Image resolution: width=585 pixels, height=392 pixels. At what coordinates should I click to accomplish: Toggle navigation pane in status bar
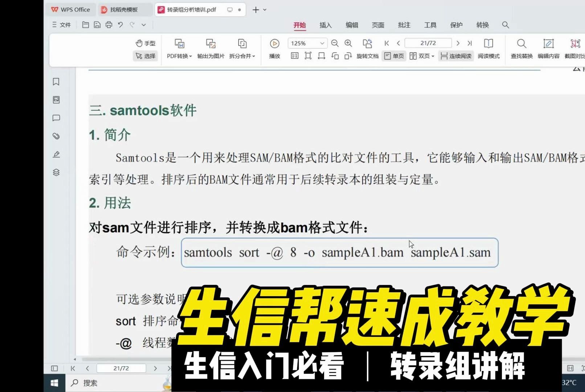pos(54,368)
